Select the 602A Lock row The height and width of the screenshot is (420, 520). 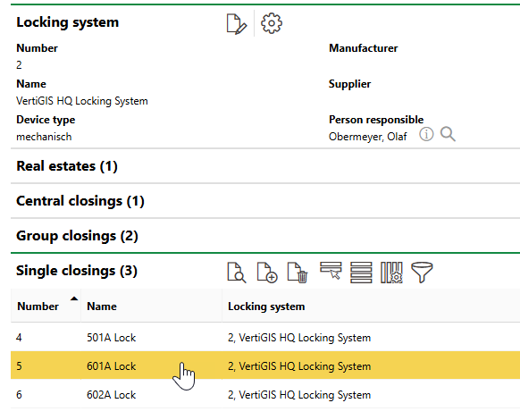[x=265, y=394]
